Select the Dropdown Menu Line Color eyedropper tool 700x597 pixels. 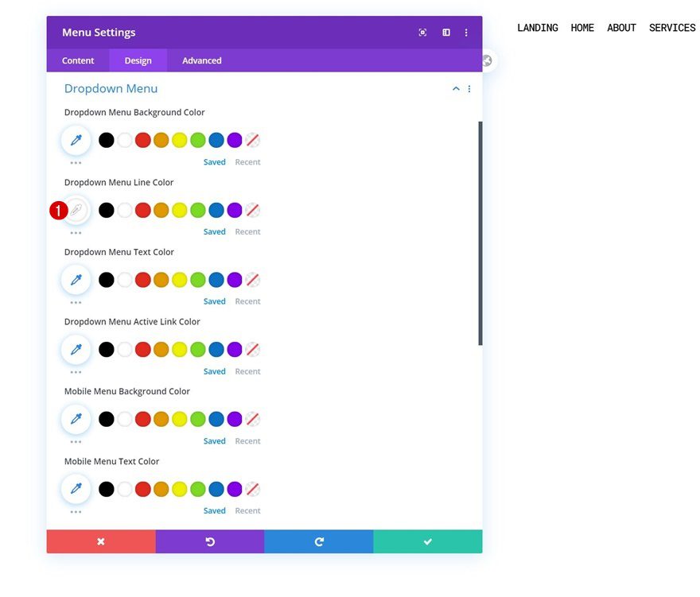(x=76, y=210)
